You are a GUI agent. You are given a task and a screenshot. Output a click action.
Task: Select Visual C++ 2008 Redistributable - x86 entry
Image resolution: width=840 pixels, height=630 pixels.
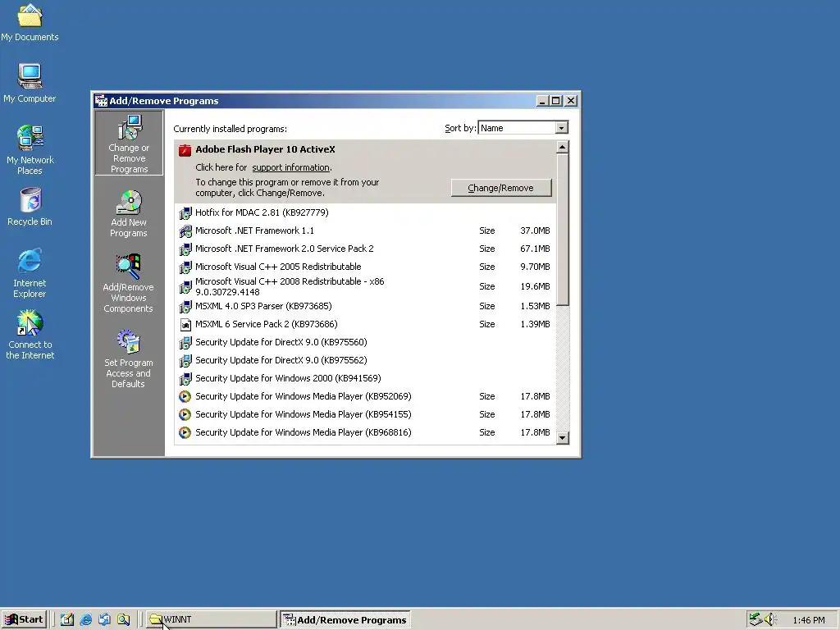click(x=365, y=286)
